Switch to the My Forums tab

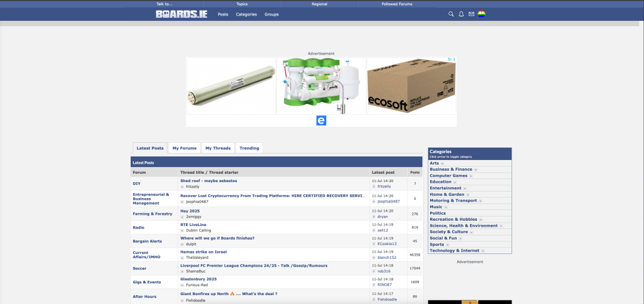(184, 148)
